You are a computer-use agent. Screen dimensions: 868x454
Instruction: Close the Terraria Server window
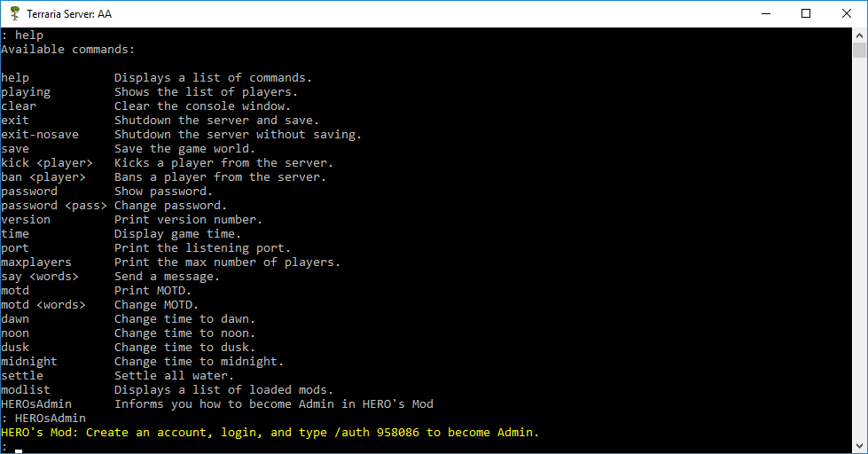pyautogui.click(x=847, y=14)
